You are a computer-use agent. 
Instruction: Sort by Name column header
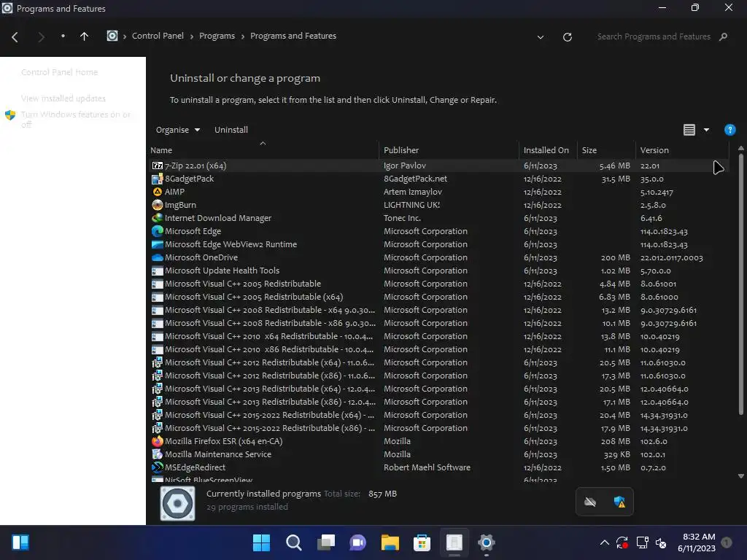click(x=264, y=150)
